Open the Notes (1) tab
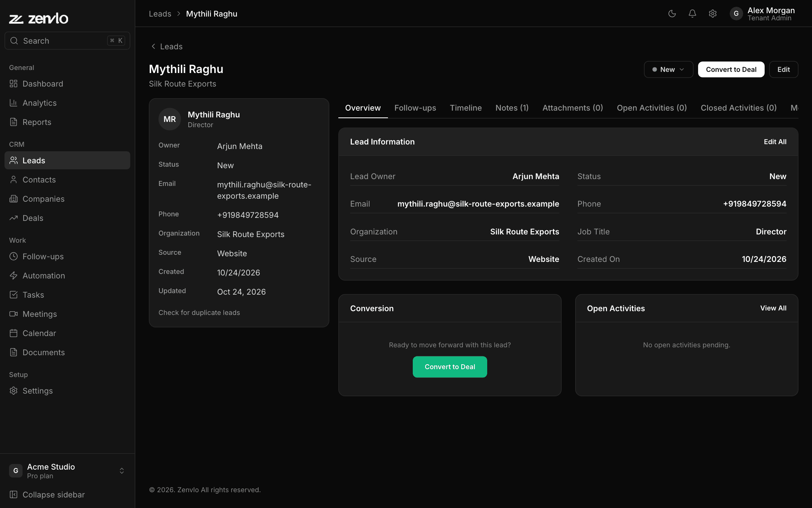 (x=512, y=108)
